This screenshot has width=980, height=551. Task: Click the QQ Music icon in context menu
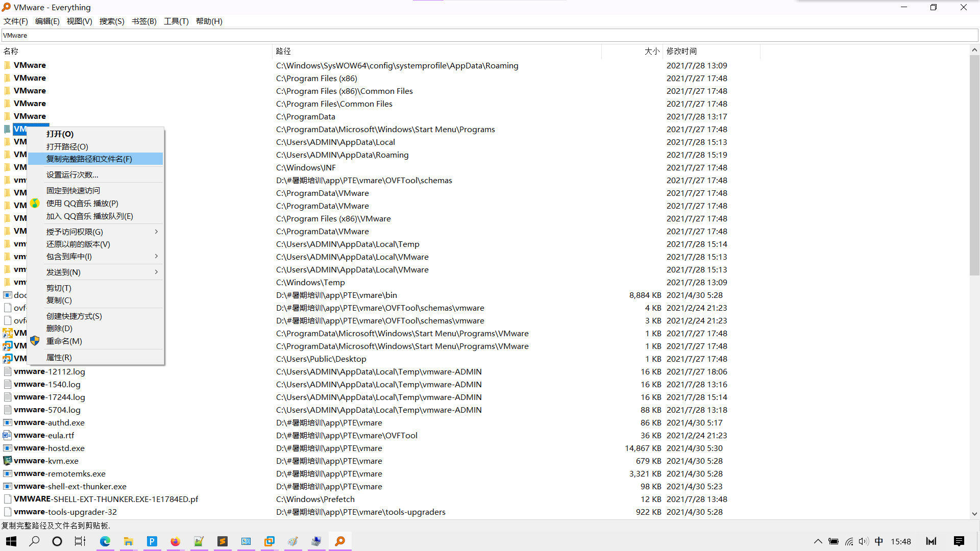[35, 204]
